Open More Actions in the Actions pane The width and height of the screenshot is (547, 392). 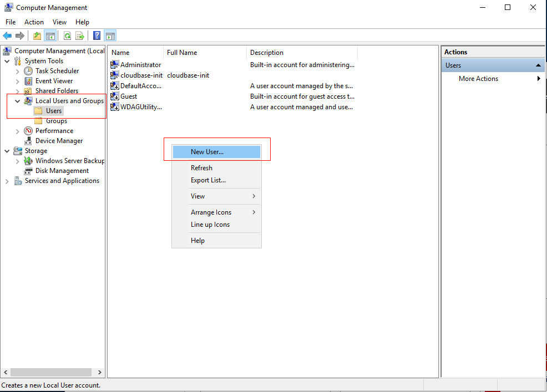[x=493, y=79]
